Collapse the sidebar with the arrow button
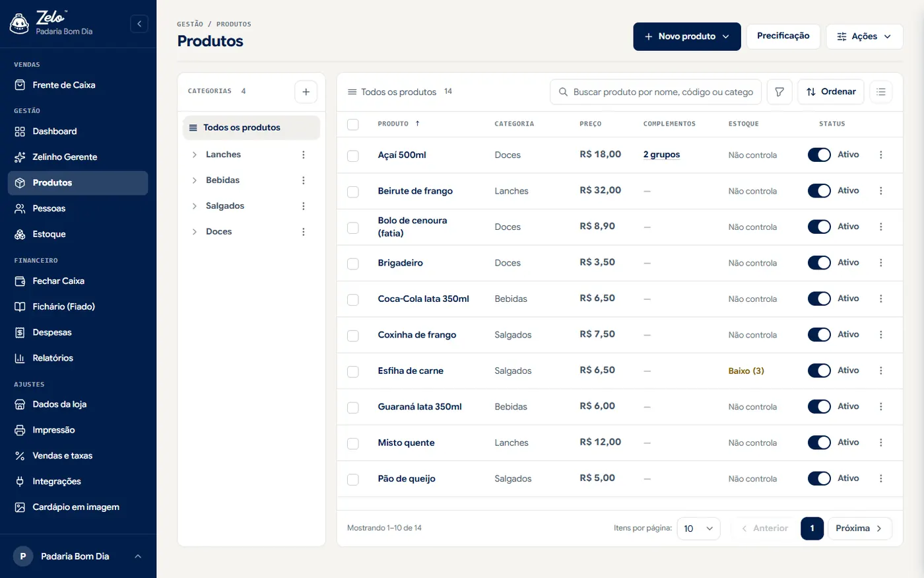Screen dimensions: 924x578 tap(139, 24)
